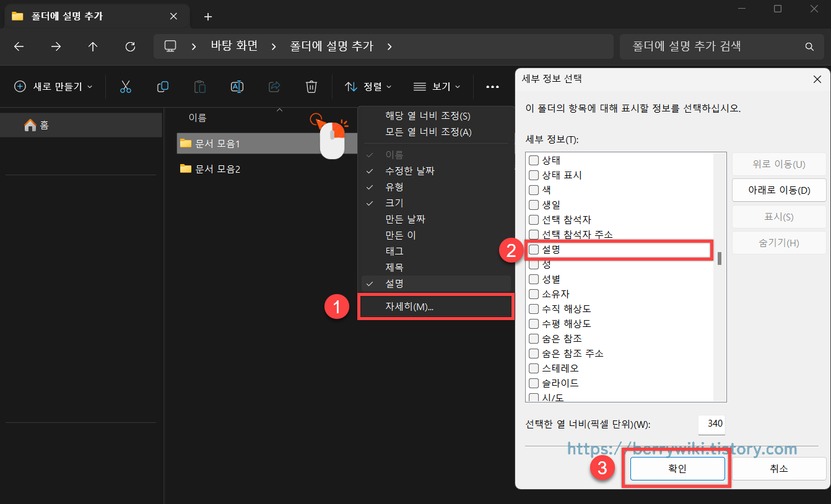This screenshot has height=504, width=831.
Task: Select the Cut tool in the toolbar
Action: [126, 87]
